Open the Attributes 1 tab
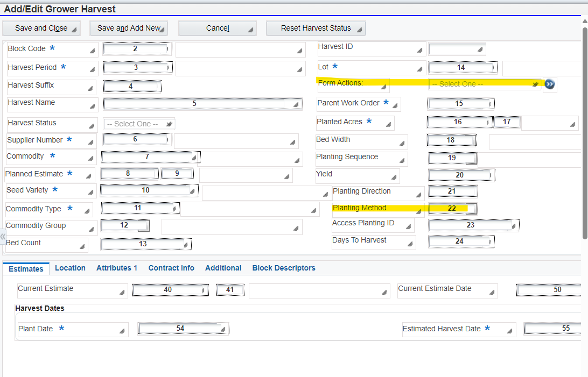 coord(117,268)
